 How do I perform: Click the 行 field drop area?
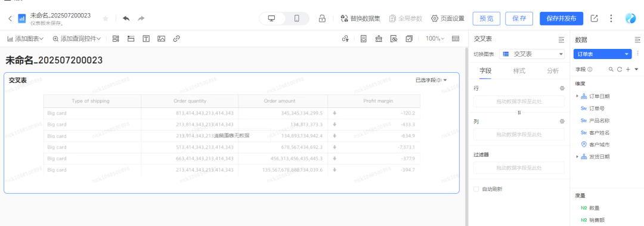pos(519,101)
